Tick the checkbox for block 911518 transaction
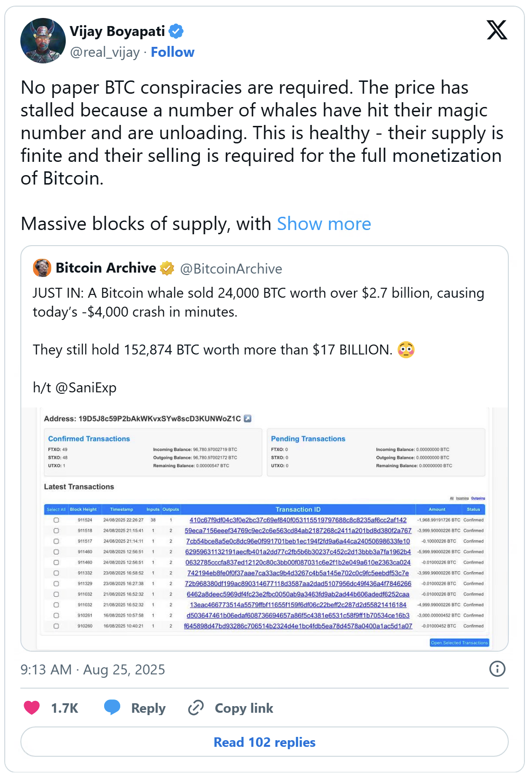 click(x=56, y=531)
